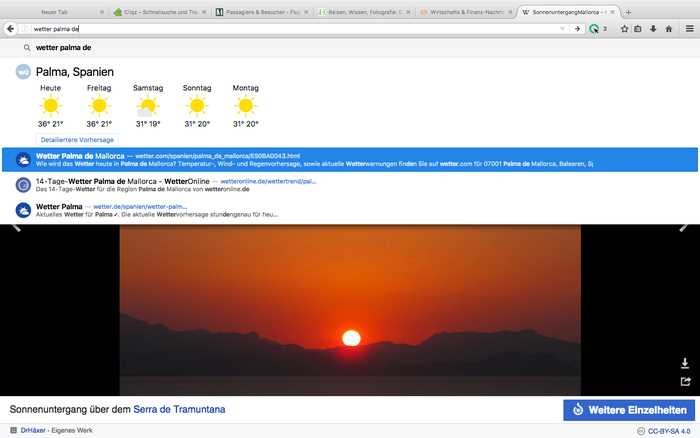The height and width of the screenshot is (438, 700).
Task: Click the wetter.de result favicon
Action: pos(23,210)
